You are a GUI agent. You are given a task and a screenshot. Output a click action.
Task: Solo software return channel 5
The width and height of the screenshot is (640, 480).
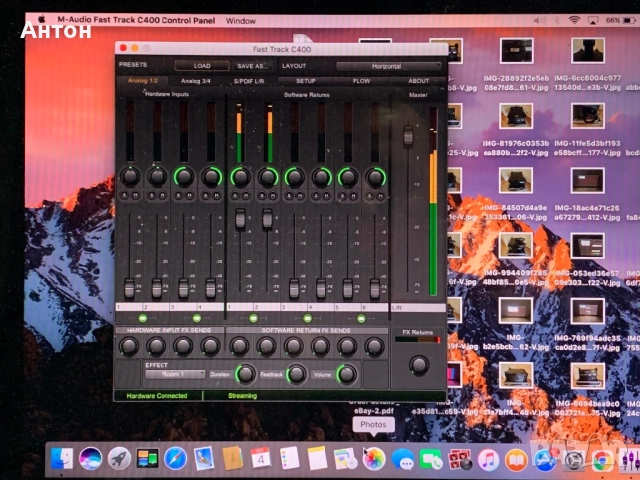342,196
